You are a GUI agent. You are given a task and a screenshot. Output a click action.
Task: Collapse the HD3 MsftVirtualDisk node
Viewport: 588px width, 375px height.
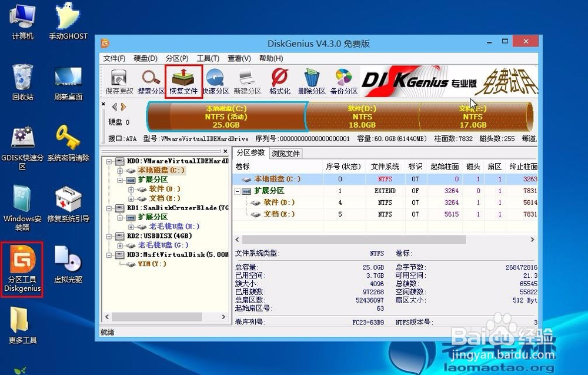point(108,255)
